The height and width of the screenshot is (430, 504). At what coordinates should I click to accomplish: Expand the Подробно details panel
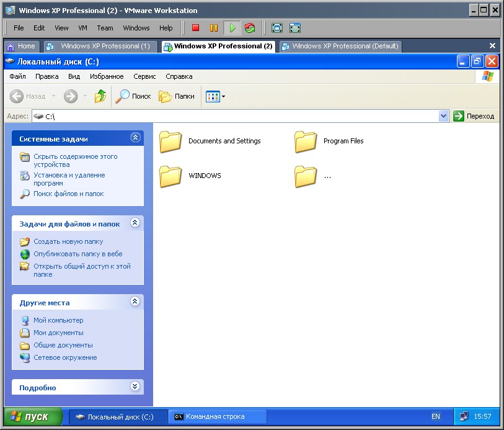(x=135, y=387)
